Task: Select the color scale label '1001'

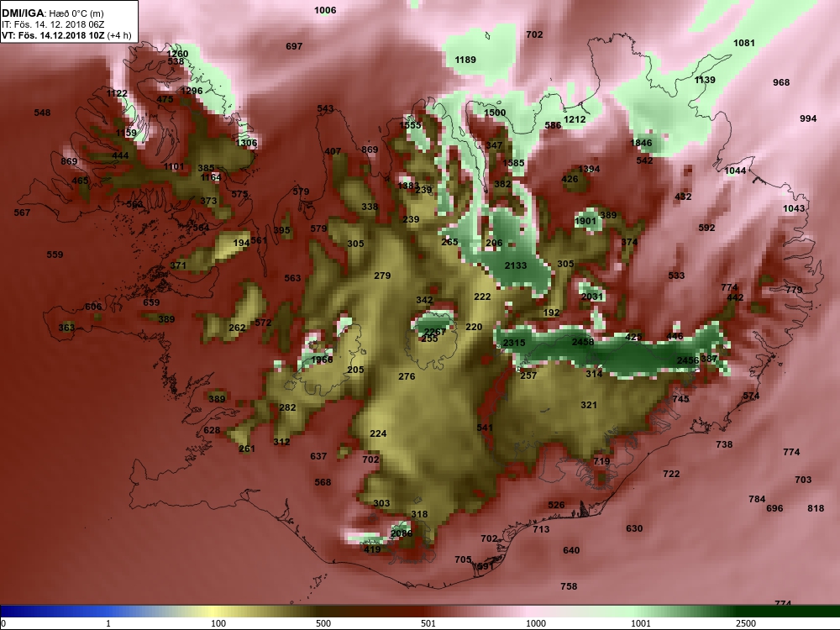Action: click(x=641, y=623)
